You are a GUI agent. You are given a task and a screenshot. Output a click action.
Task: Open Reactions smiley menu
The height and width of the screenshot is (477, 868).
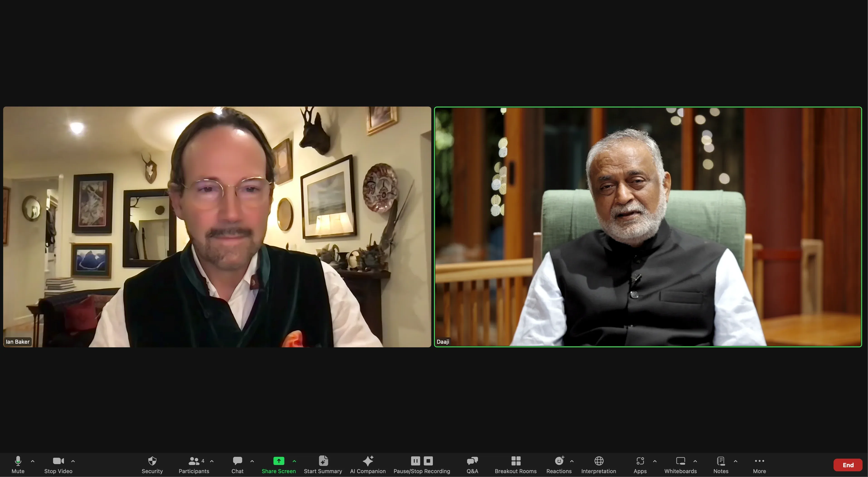[x=559, y=465]
